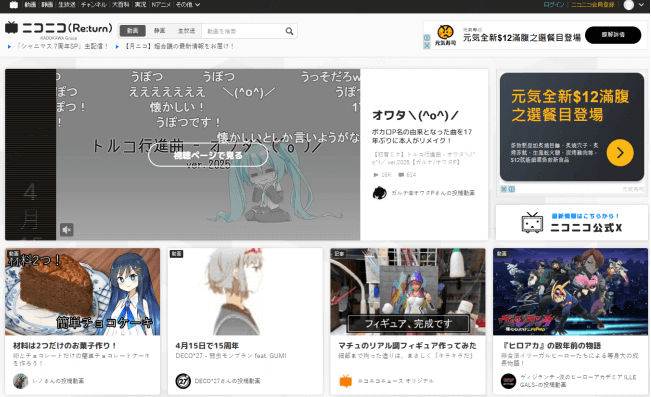Click the title 4月15日で15周年
The height and width of the screenshot is (397, 651).
(x=207, y=346)
